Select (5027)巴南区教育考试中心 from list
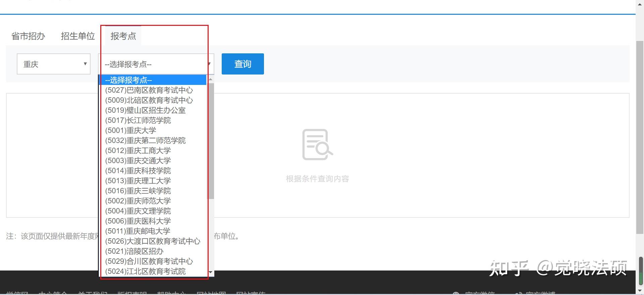This screenshot has width=644, height=295. (x=153, y=90)
